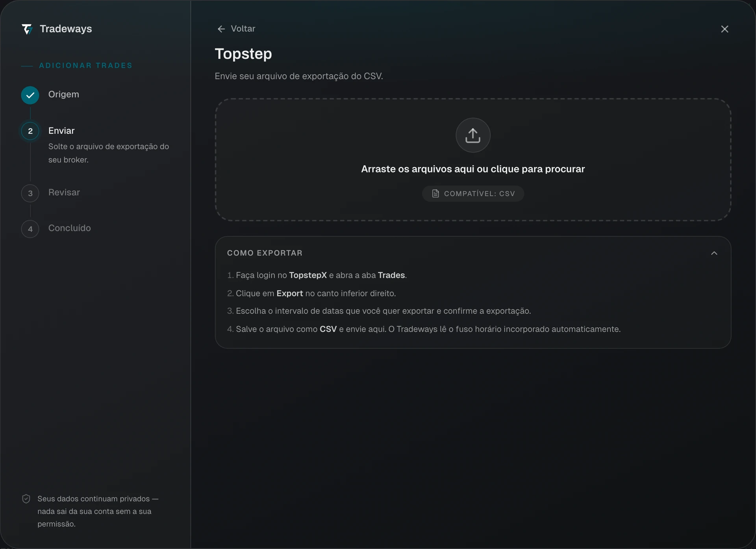Screen dimensions: 756x549
Task: Open the Revisar step
Action: click(64, 193)
